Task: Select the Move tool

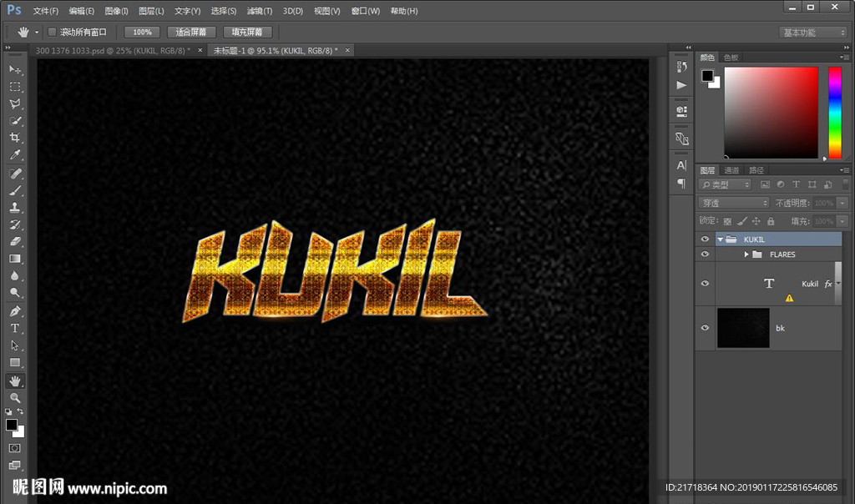Action: (x=15, y=69)
